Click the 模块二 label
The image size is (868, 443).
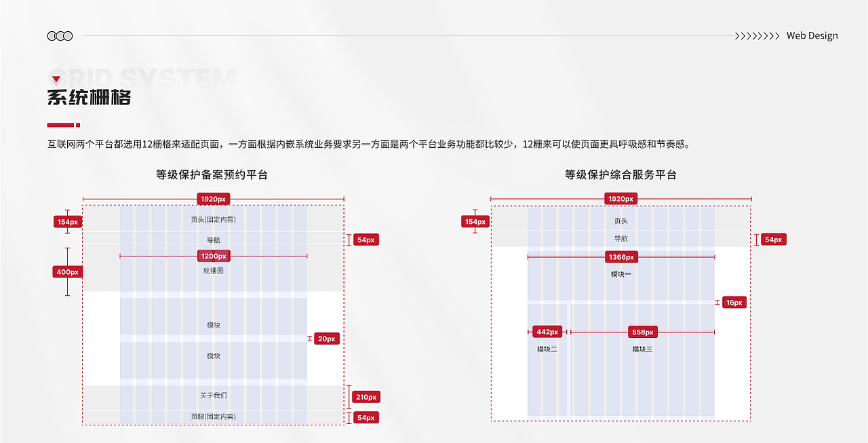click(x=547, y=349)
